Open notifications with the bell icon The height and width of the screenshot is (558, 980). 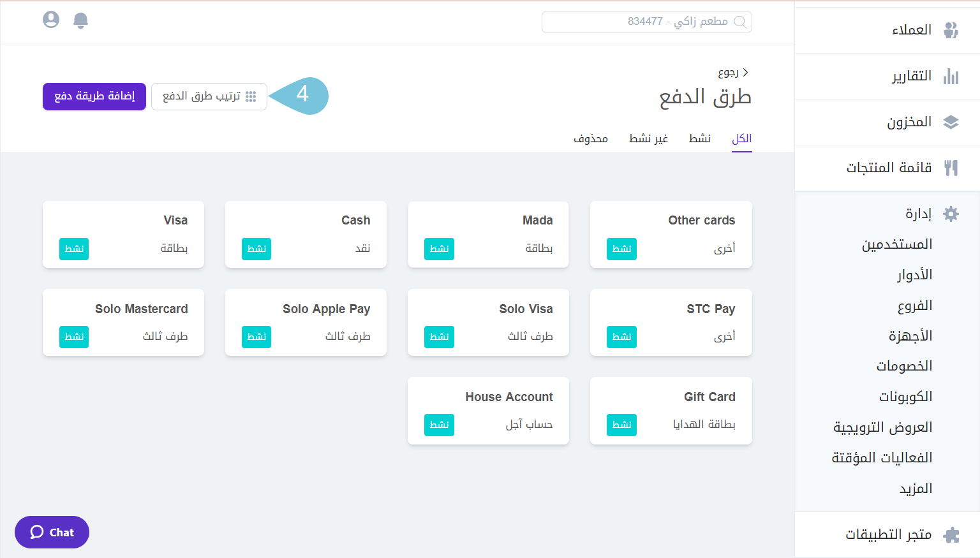click(x=80, y=20)
